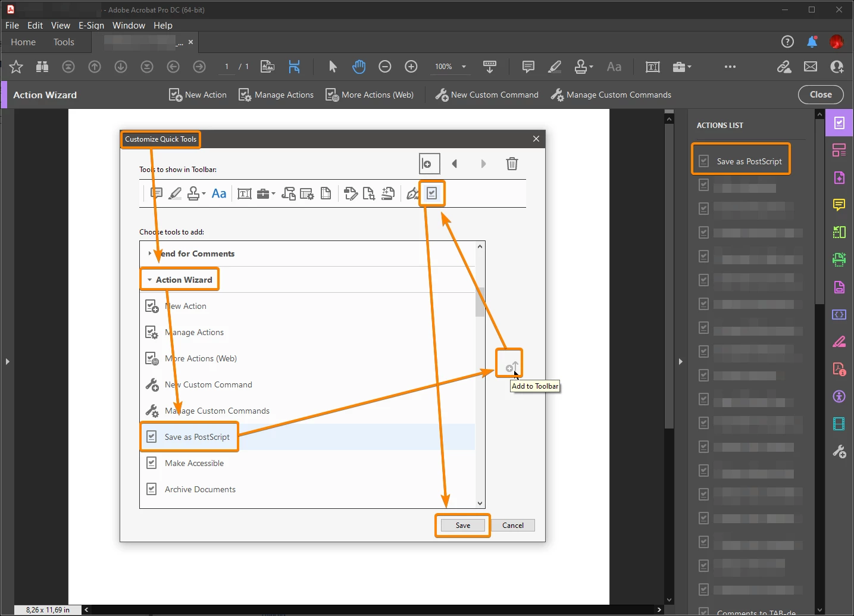Open the stamp tool dropdown arrow in main toolbar
Image resolution: width=854 pixels, height=616 pixels.
point(591,67)
